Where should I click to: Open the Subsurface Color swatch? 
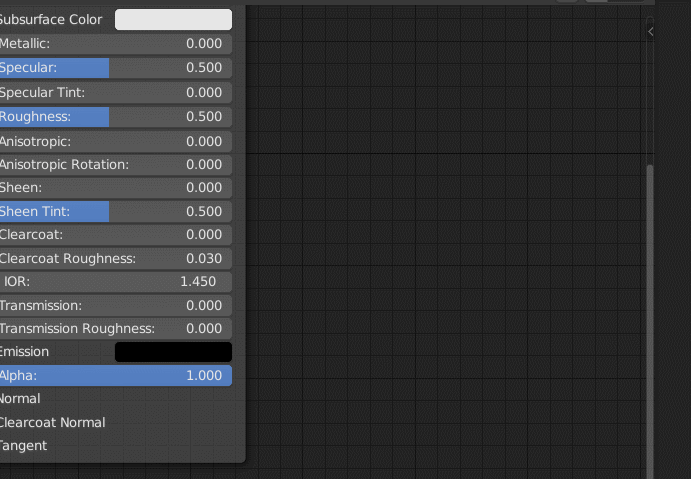pos(173,20)
